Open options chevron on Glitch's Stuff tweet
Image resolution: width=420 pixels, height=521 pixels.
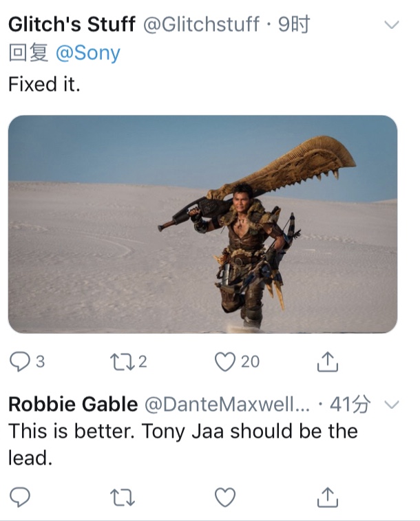[391, 25]
